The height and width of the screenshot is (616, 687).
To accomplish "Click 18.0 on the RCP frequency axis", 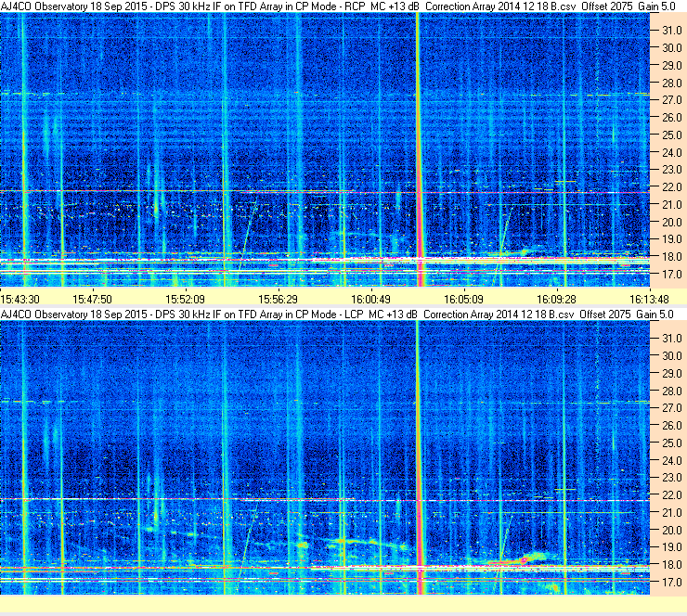I will coord(671,257).
